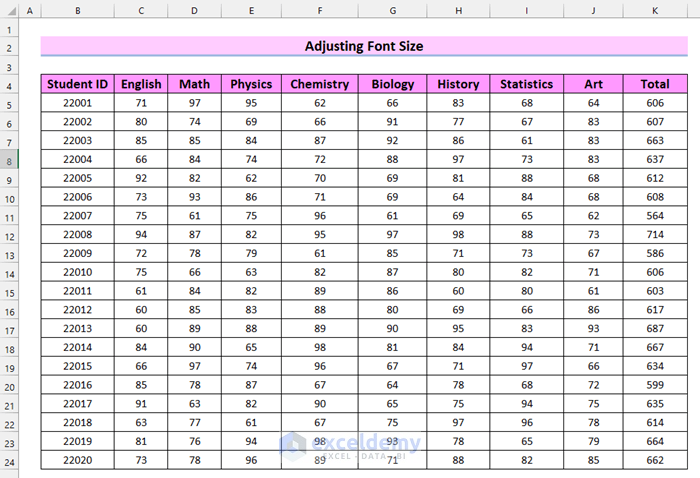Click the 'Math' header cell
700x478 pixels.
pyautogui.click(x=195, y=84)
